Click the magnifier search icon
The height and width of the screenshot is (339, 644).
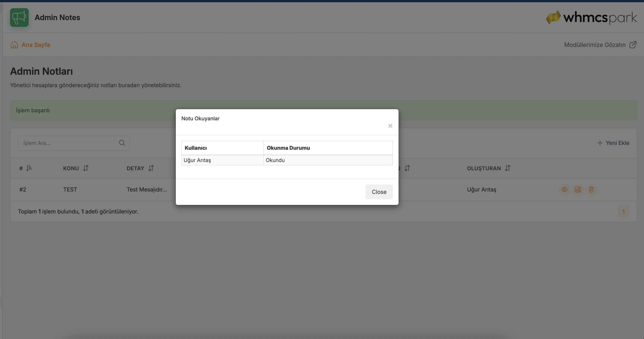point(122,143)
